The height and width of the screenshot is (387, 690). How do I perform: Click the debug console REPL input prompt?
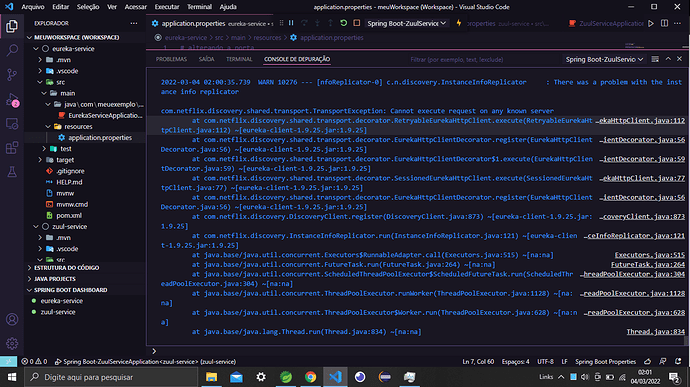(418, 351)
